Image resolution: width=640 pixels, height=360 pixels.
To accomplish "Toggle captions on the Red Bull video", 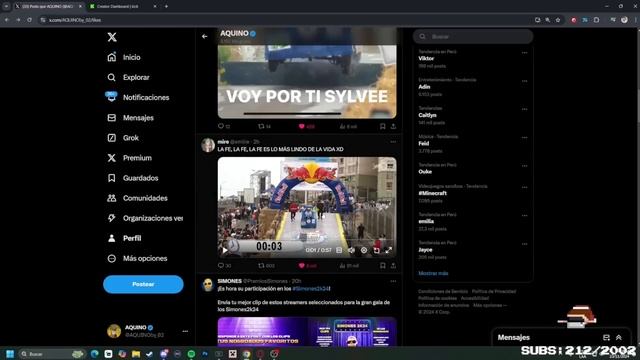I will [x=339, y=250].
